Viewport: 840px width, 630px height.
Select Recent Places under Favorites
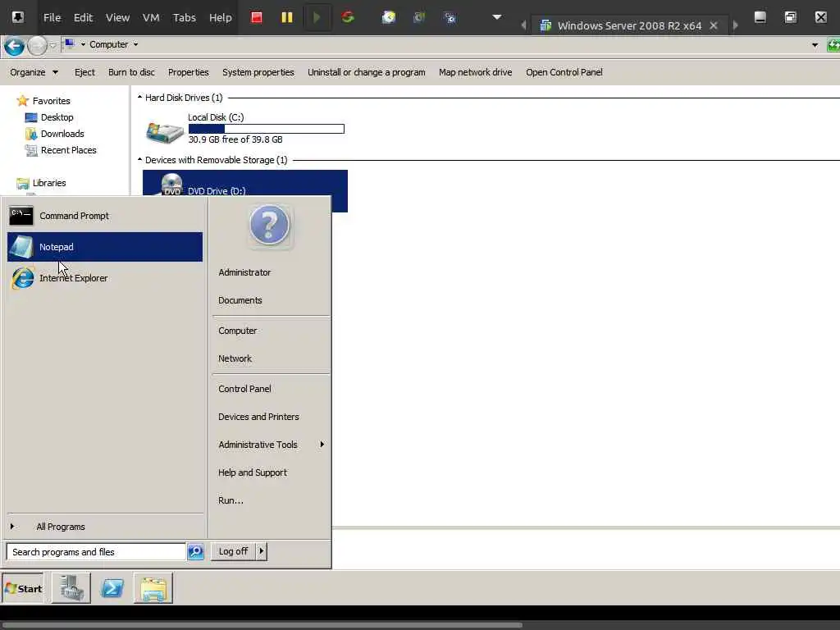click(69, 151)
